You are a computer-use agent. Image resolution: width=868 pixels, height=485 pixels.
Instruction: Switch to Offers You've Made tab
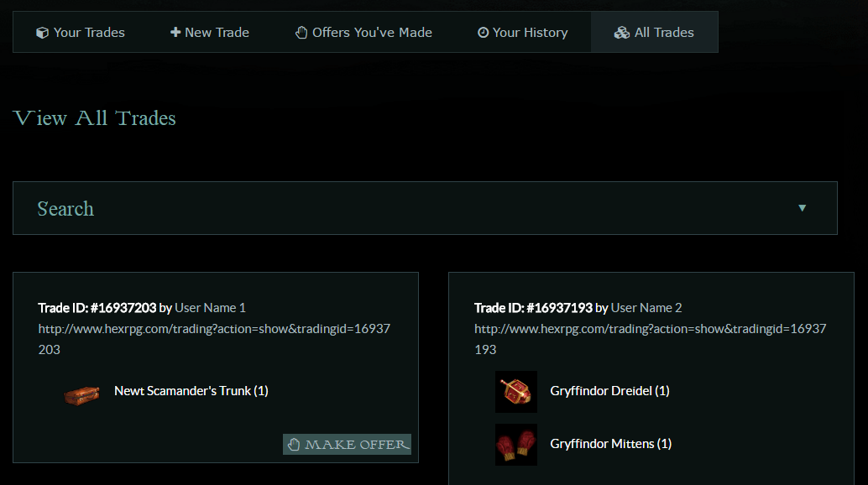tap(363, 33)
